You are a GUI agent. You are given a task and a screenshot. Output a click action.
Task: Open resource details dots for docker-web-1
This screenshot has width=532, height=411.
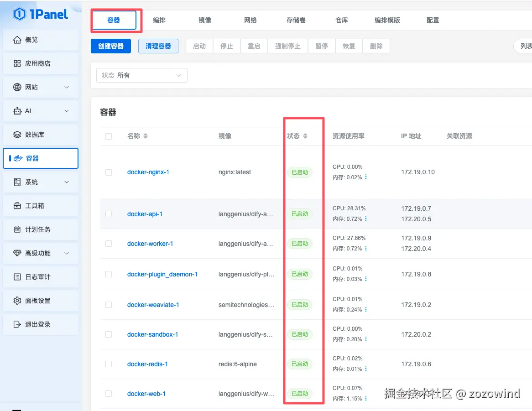pyautogui.click(x=366, y=398)
